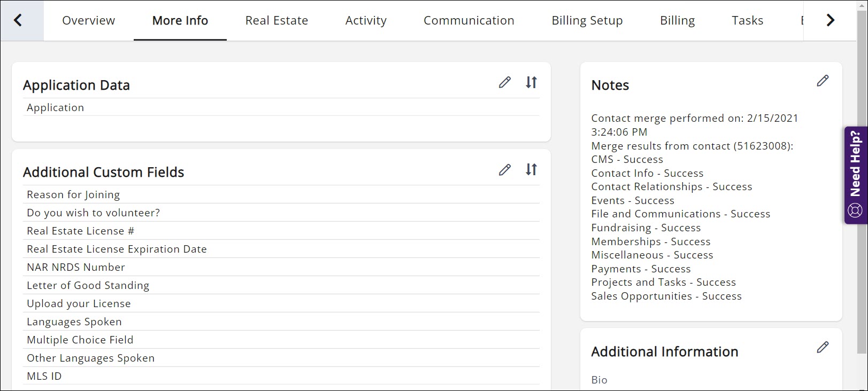Edit the Application Data section

click(504, 82)
